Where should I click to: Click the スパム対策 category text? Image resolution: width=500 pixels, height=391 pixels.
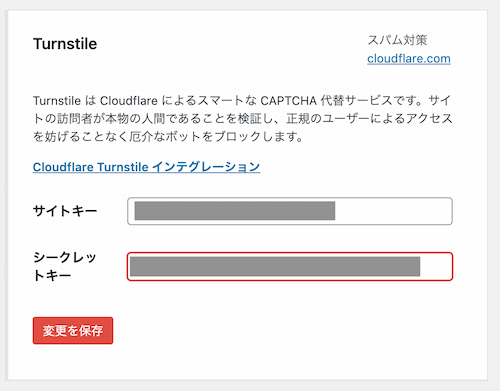[397, 40]
